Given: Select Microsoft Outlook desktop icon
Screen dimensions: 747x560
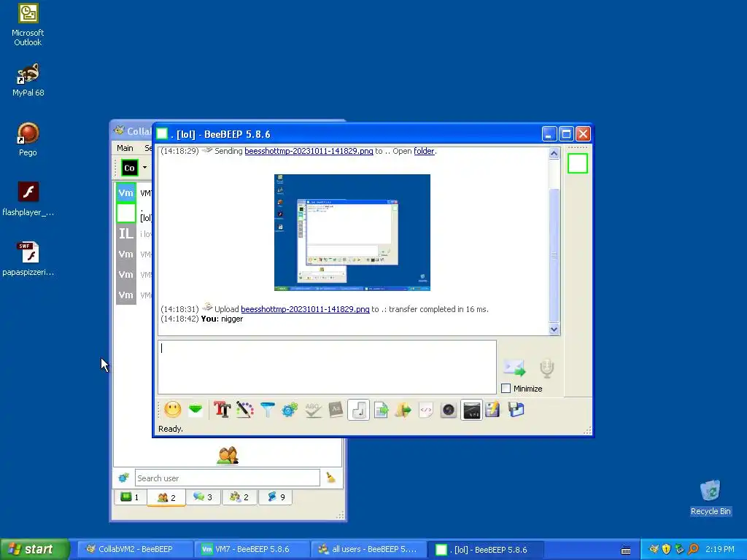Looking at the screenshot, I should point(28,25).
